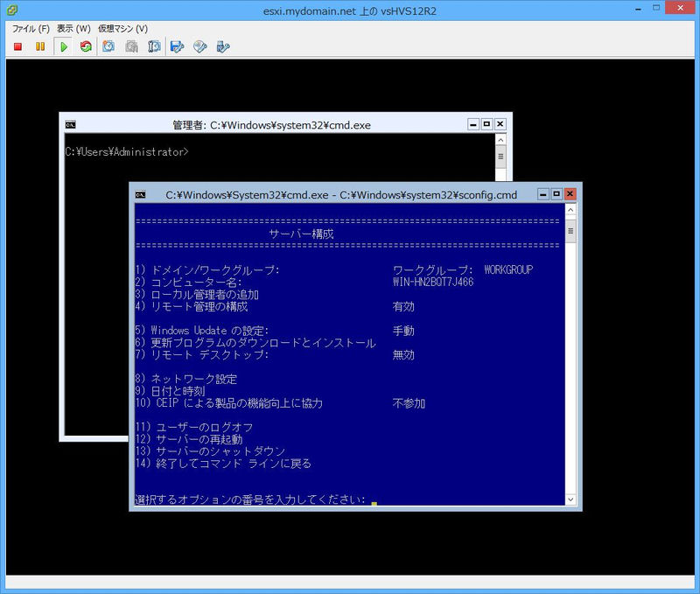The image size is (700, 594).
Task: Click the green Power On play icon
Action: 63,46
